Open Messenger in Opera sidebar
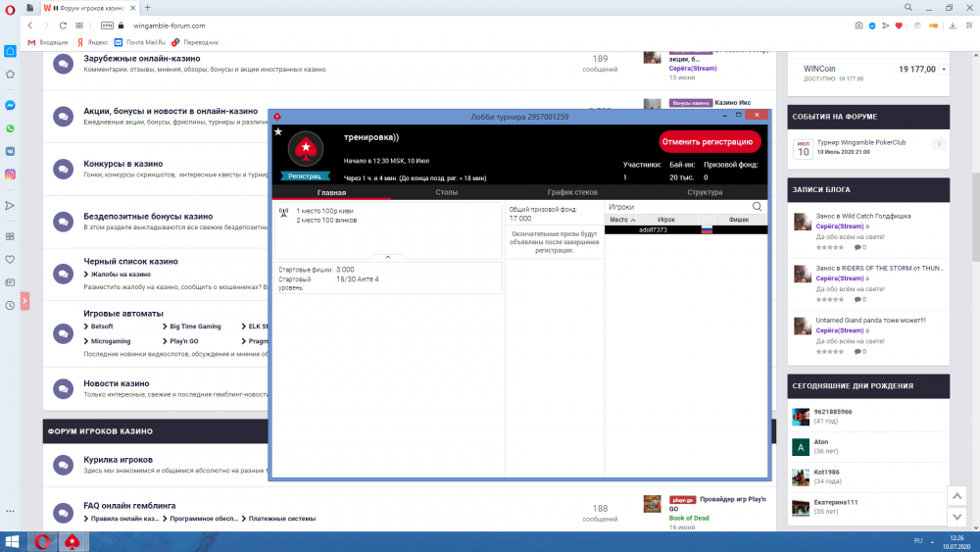This screenshot has height=552, width=980. [10, 105]
